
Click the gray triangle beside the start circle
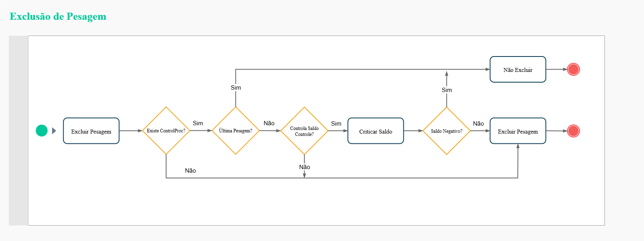pyautogui.click(x=54, y=131)
